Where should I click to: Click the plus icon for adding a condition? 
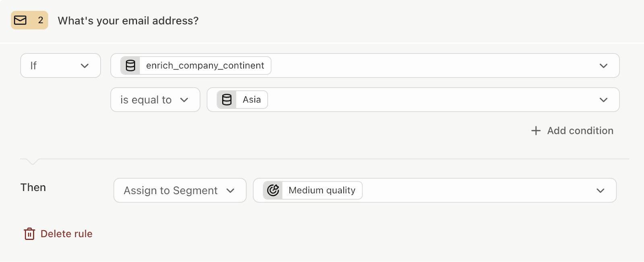click(536, 131)
